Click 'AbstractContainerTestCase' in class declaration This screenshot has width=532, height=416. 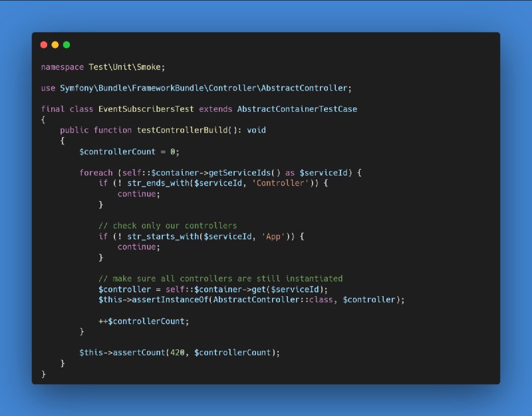[297, 109]
